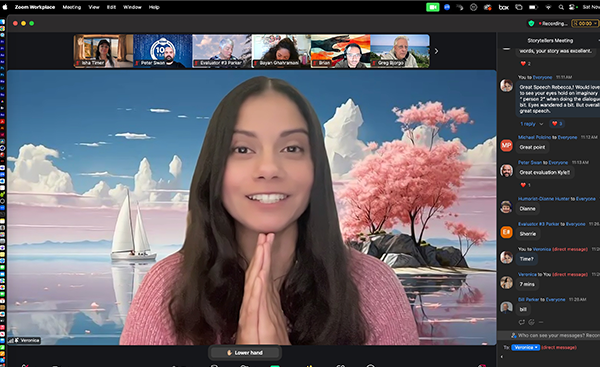Click reply icon under Bill Parker's message

521,322
